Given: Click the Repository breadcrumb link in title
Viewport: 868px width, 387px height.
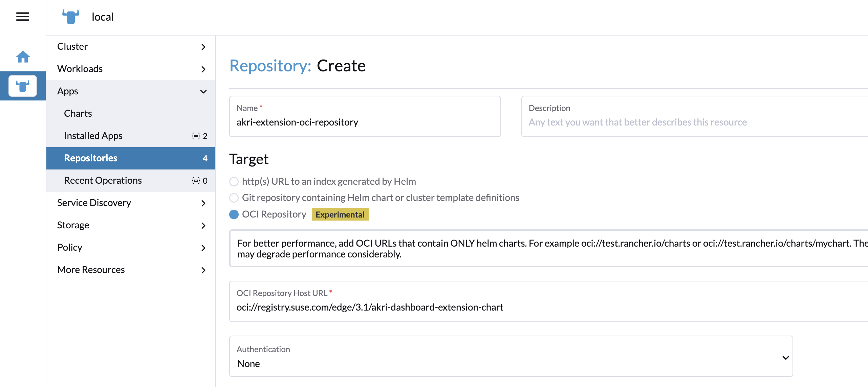Looking at the screenshot, I should pyautogui.click(x=270, y=66).
